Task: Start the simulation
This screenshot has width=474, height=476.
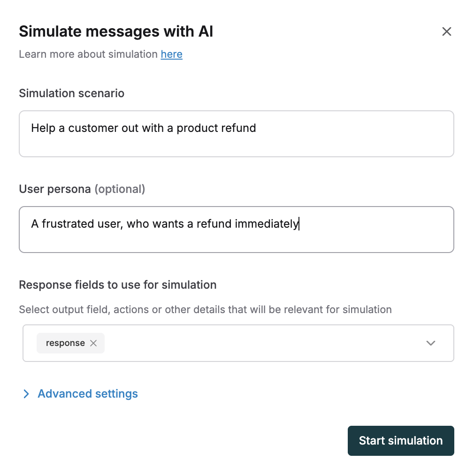Action: click(401, 440)
